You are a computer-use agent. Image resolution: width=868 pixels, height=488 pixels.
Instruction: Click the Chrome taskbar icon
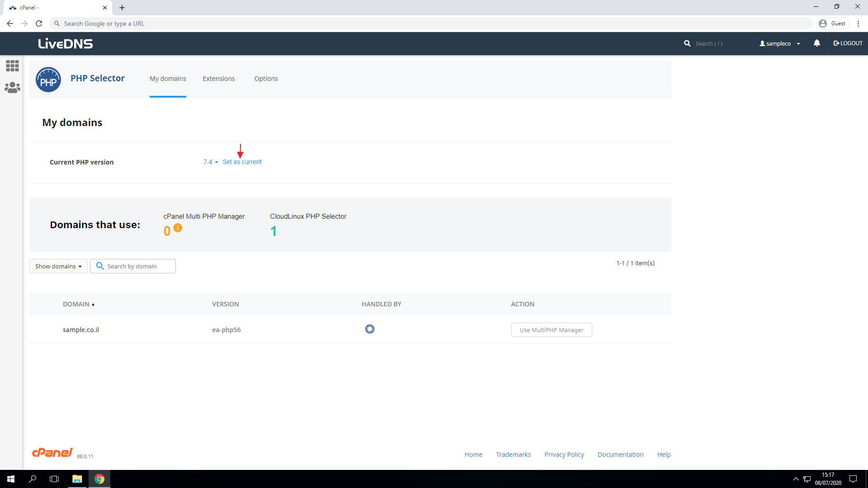click(x=99, y=479)
